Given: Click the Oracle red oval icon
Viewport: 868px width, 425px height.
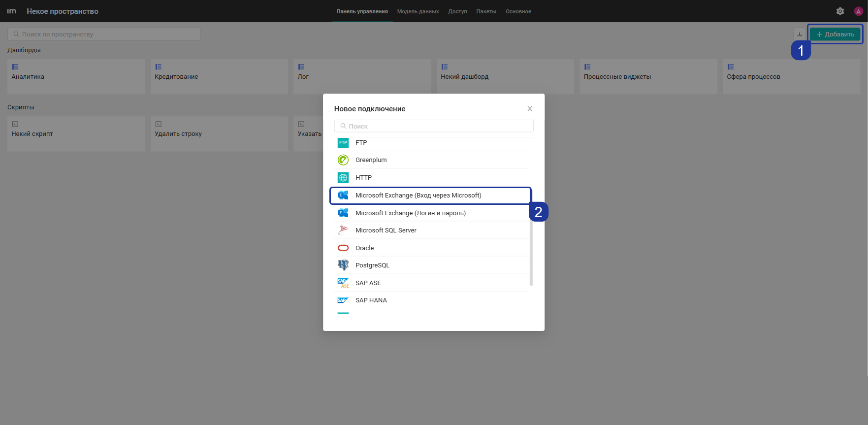Looking at the screenshot, I should [343, 248].
